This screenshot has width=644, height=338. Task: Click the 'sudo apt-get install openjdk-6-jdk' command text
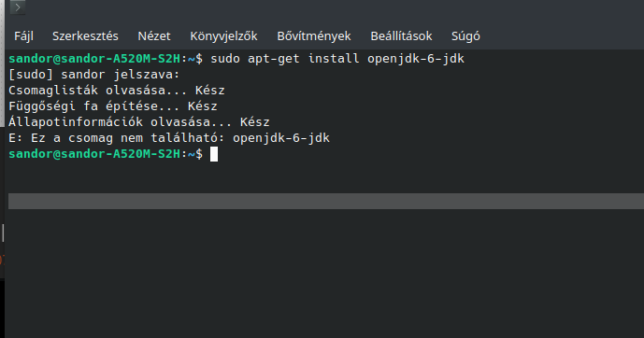(337, 59)
